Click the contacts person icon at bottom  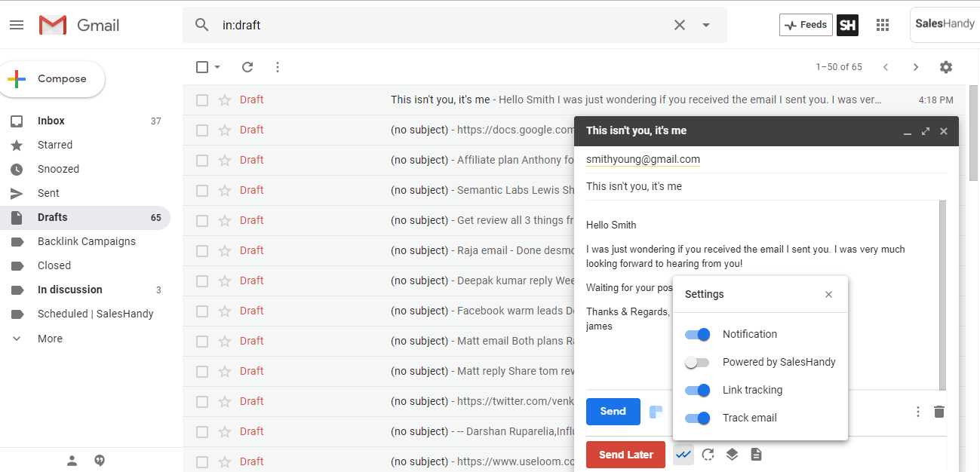click(x=72, y=461)
